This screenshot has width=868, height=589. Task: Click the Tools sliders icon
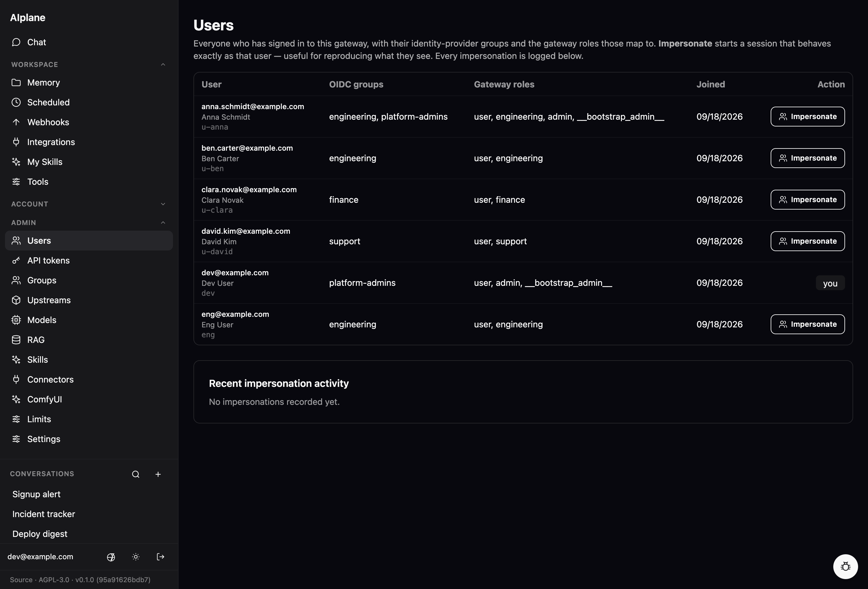point(16,182)
